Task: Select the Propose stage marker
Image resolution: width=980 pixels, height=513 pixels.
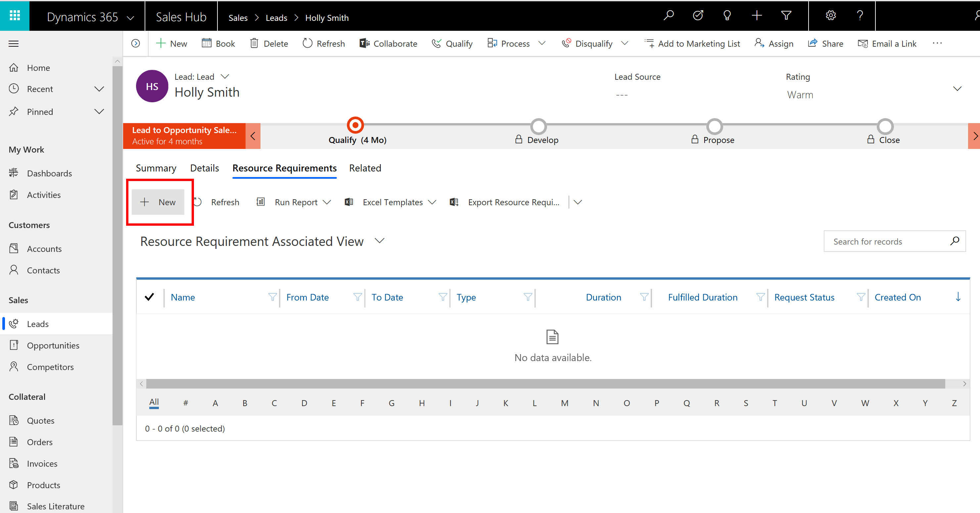Action: pos(715,126)
